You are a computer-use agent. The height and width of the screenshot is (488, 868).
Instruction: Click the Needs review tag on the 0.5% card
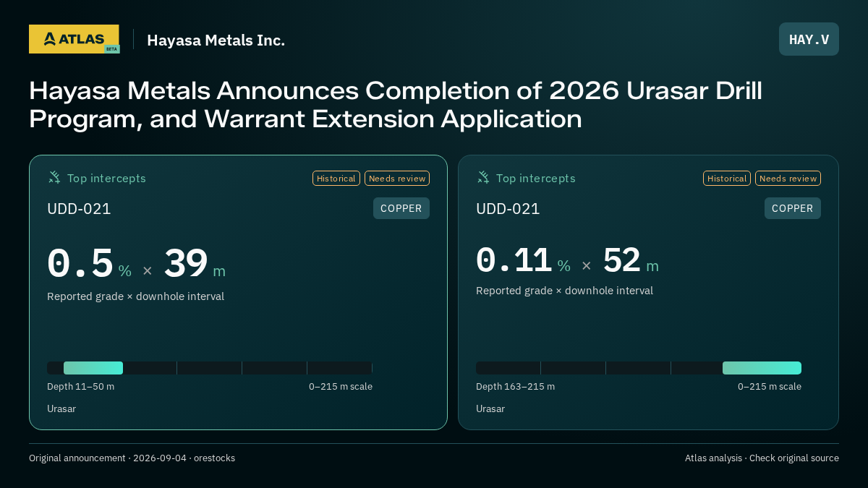click(397, 179)
